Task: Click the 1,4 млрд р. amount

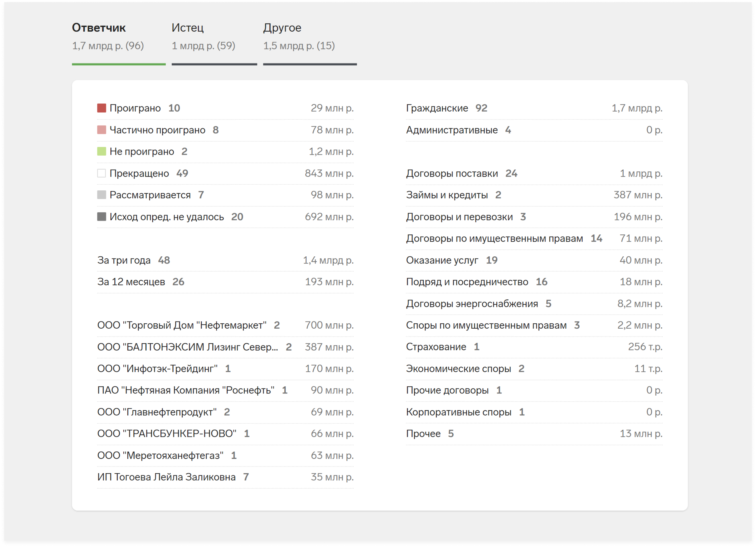Action: (x=328, y=260)
